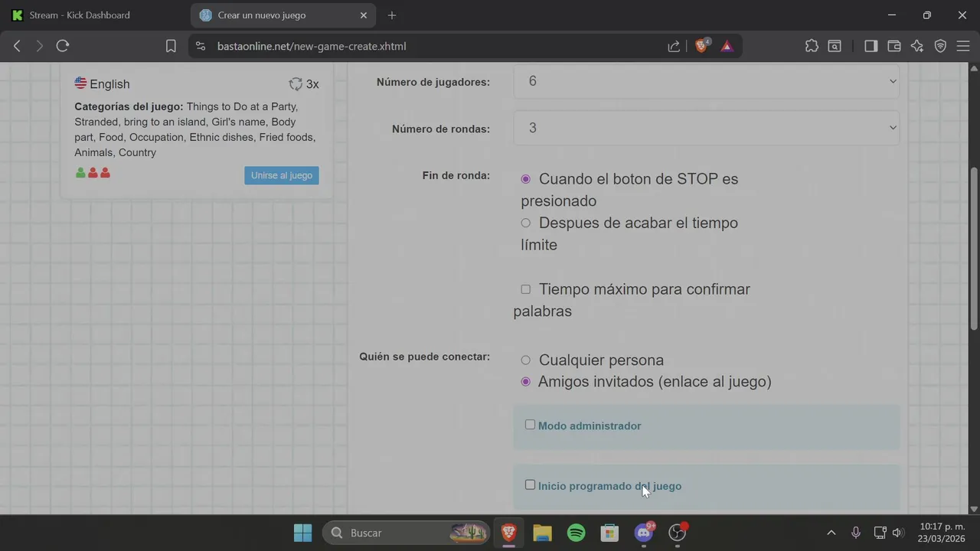
Task: Click the English flag icon
Action: (80, 83)
